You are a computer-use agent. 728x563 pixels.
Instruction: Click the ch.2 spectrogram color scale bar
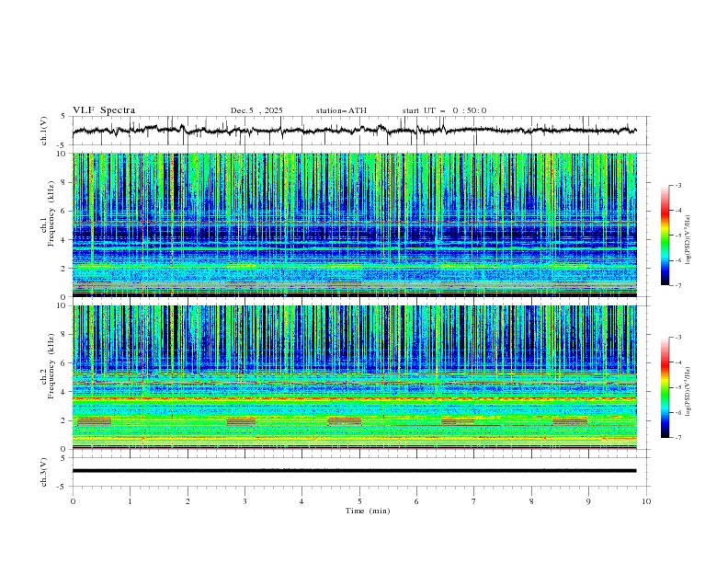pos(665,387)
